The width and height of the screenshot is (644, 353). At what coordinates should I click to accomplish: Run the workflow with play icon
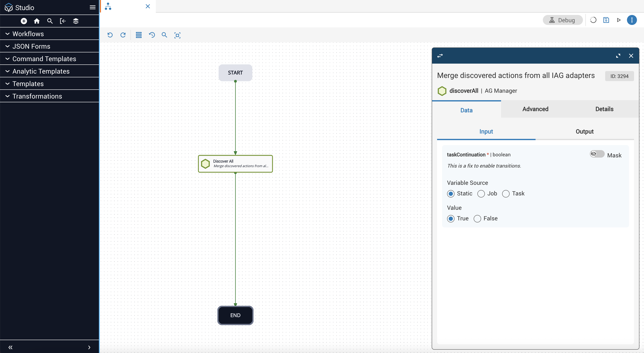coord(619,20)
